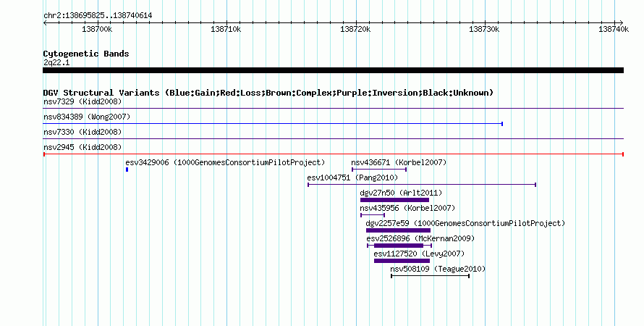Click the Cytogenetic Bands track title
644x326 pixels.
coord(86,54)
